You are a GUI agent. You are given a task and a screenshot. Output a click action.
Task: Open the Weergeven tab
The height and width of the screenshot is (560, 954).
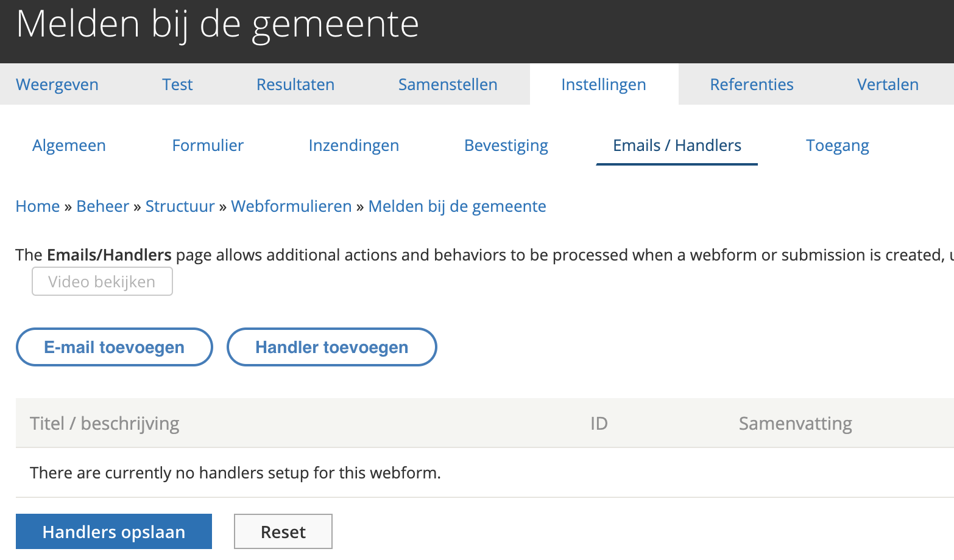pyautogui.click(x=57, y=85)
